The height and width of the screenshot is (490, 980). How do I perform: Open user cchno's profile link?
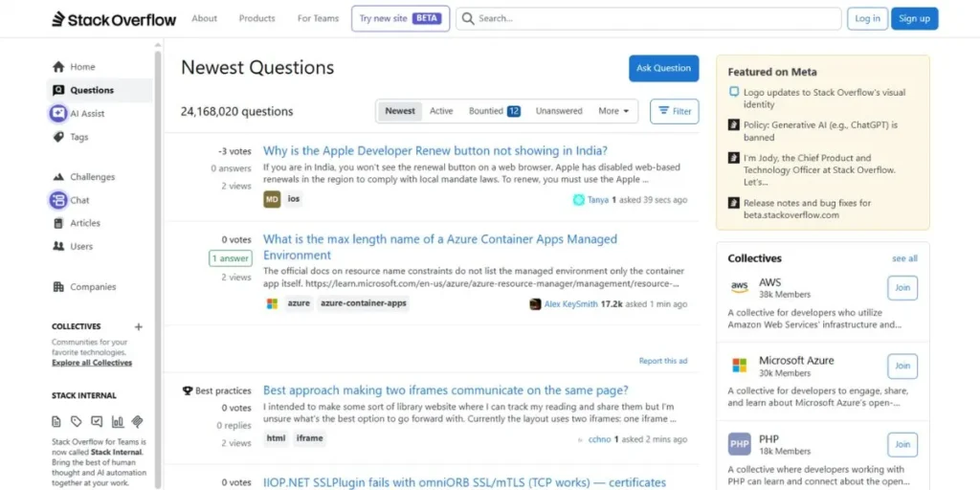click(x=599, y=439)
